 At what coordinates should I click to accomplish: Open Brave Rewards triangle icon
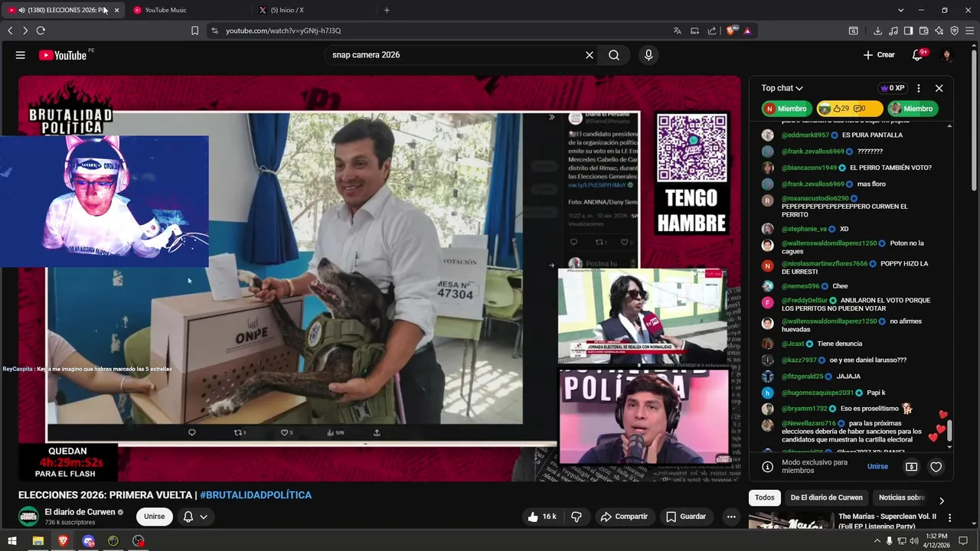[x=747, y=31]
